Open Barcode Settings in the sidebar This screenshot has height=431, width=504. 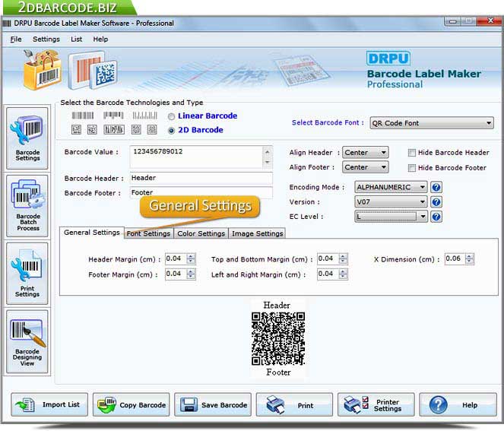[27, 138]
